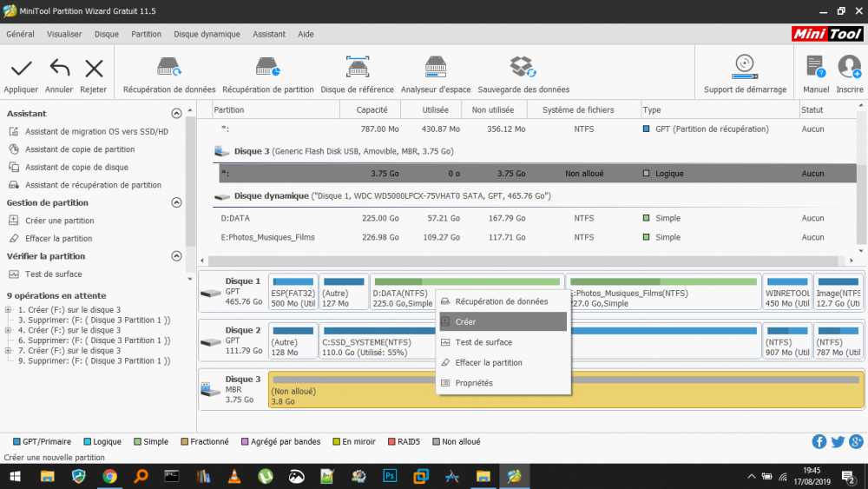Open the Manuel help icon
The height and width of the screenshot is (489, 868).
pos(815,68)
